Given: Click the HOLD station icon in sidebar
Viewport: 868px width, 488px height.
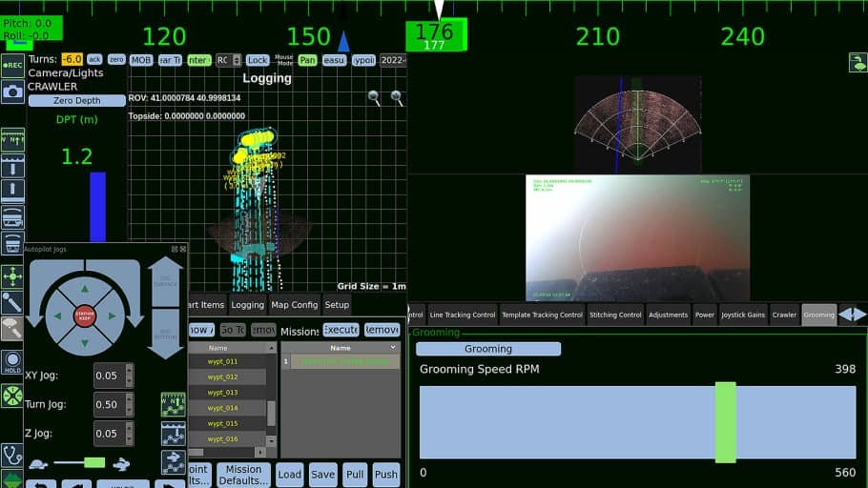Looking at the screenshot, I should (x=12, y=362).
